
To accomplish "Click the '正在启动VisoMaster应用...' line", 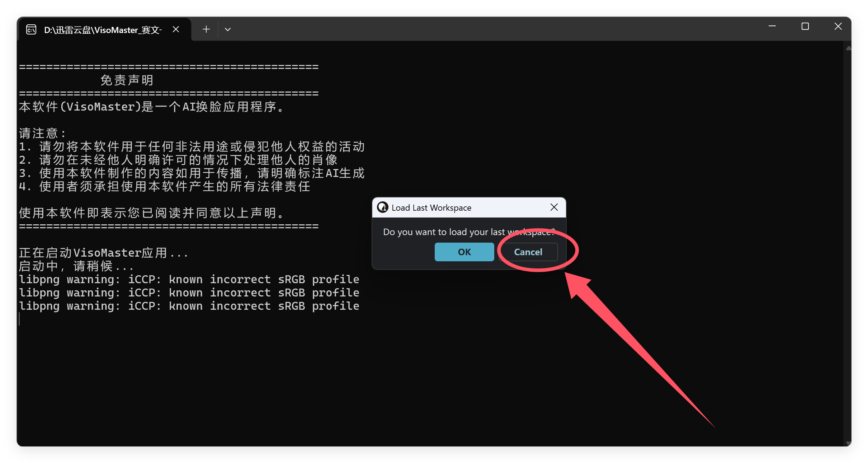I will coord(104,253).
